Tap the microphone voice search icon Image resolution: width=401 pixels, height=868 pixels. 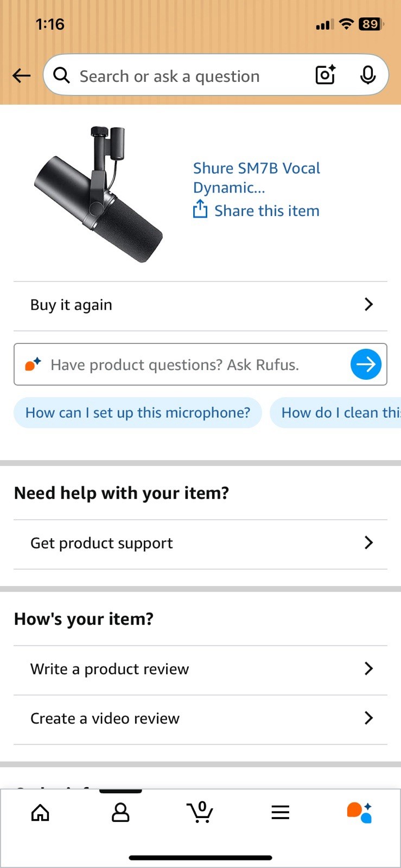point(367,75)
